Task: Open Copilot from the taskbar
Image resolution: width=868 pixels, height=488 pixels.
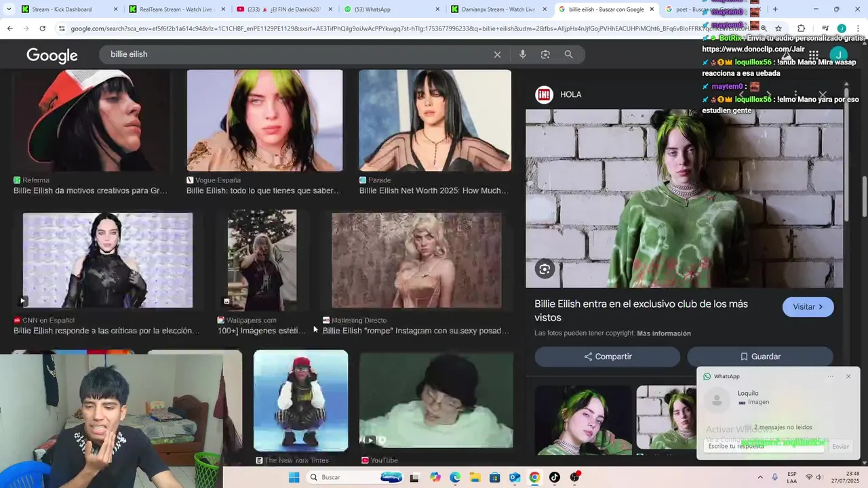Action: click(435, 477)
